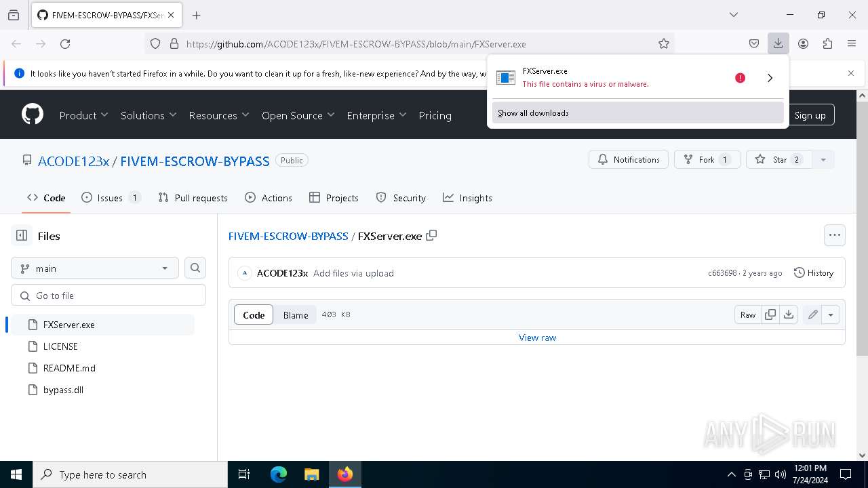This screenshot has height=488, width=868.
Task: Switch to the Actions tab
Action: click(x=268, y=198)
